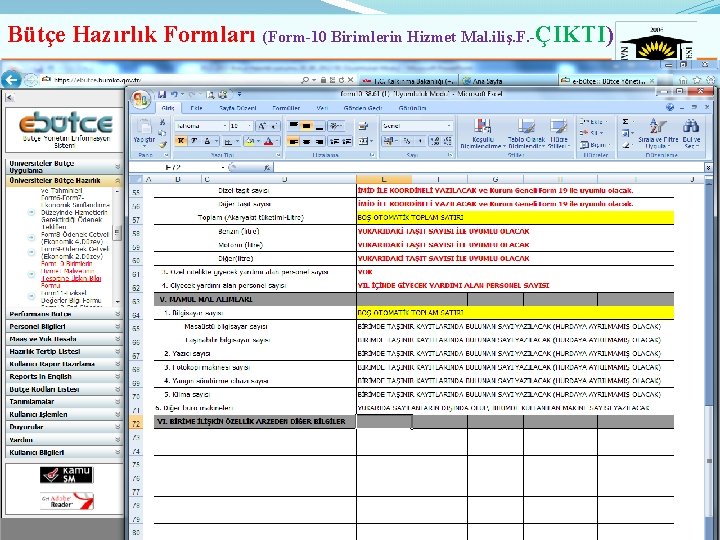Image resolution: width=720 pixels, height=540 pixels.
Task: Click column G header in Excel
Action: pyautogui.click(x=495, y=180)
